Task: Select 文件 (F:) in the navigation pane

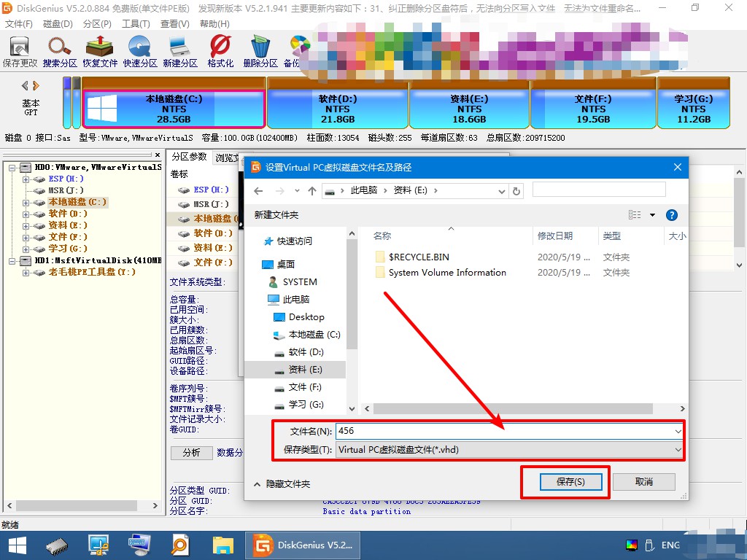Action: click(298, 387)
